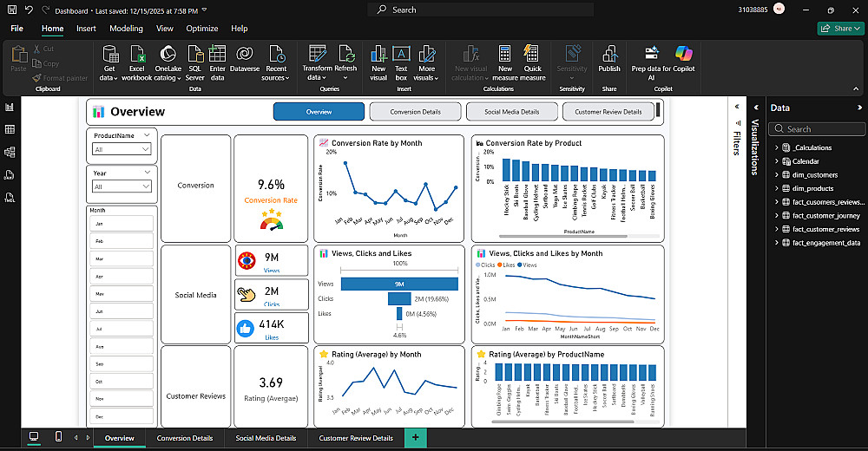Open Transform data editor
This screenshot has height=451, width=868.
point(317,63)
